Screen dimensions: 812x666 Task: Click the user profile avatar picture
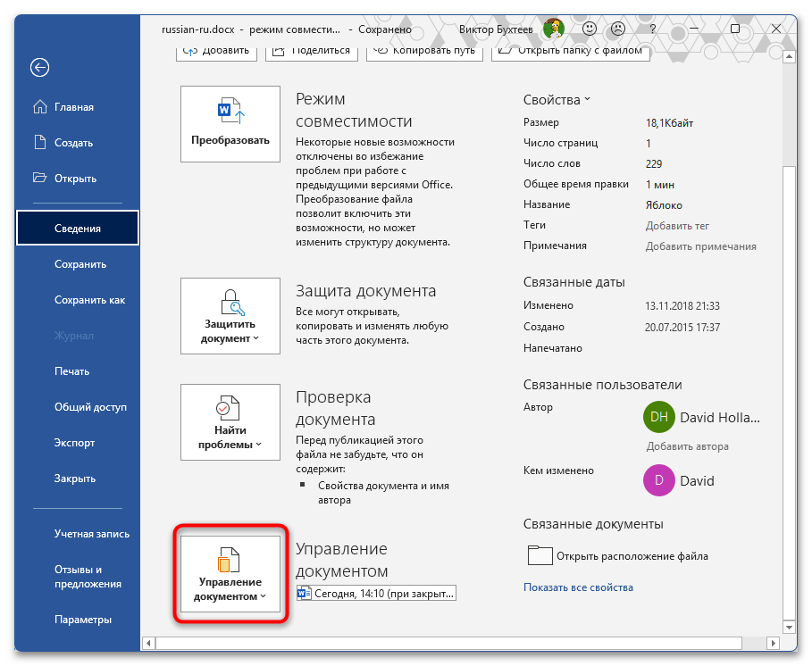(554, 29)
